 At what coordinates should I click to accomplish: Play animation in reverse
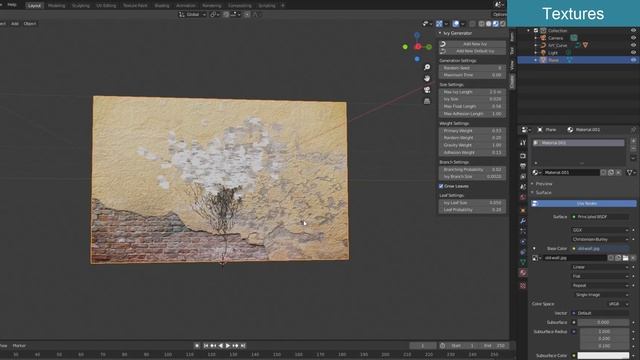(x=221, y=346)
